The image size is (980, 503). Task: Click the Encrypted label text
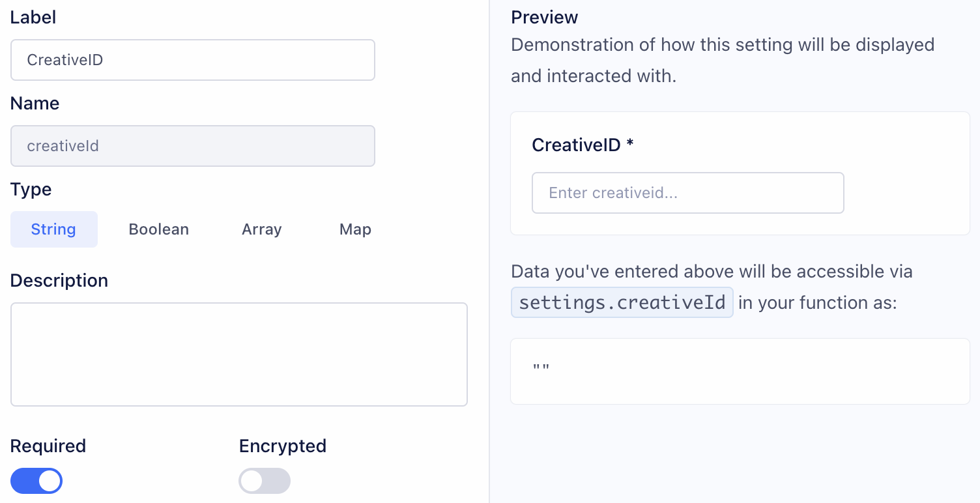point(283,446)
